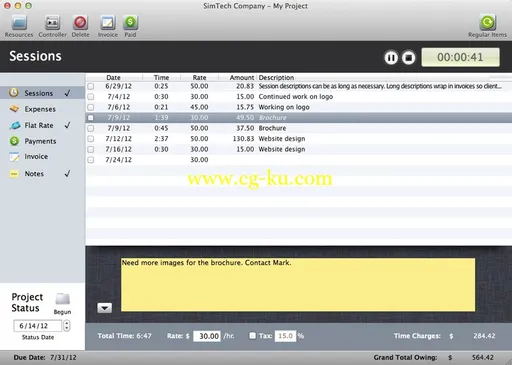Enable the Tax checkbox
The height and width of the screenshot is (365, 512).
point(253,336)
